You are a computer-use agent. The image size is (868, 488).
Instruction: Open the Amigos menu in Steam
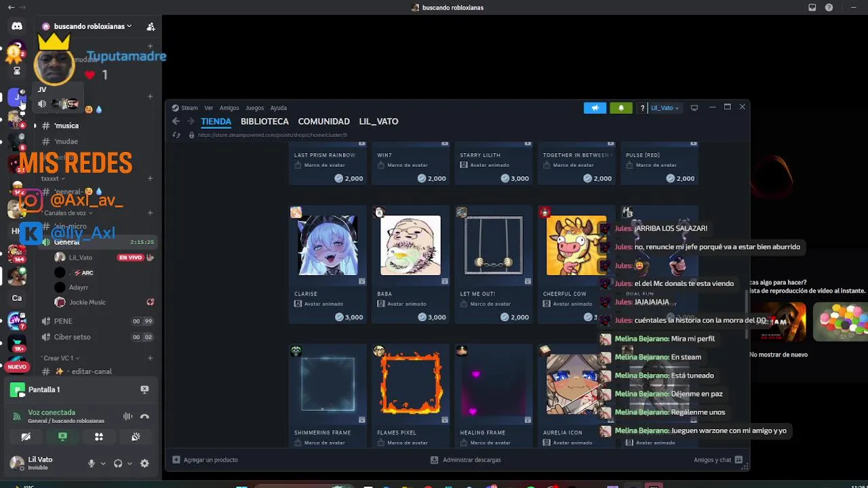229,108
